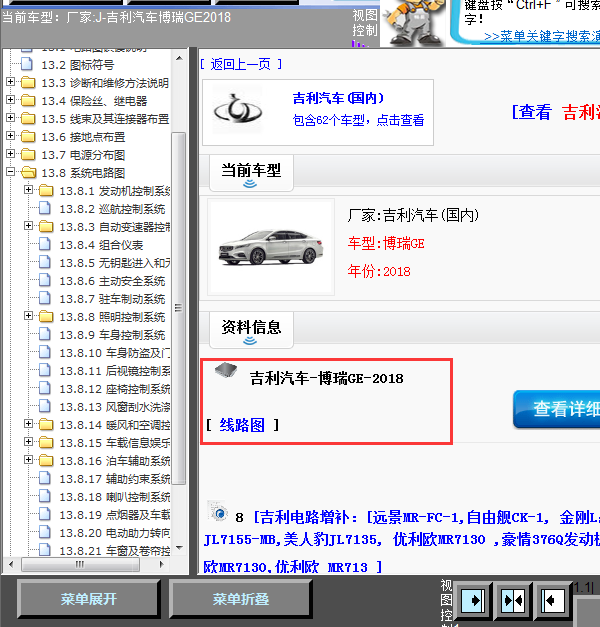Click the icon beside item 8
Viewport: 600px width, 627px height.
tap(218, 511)
